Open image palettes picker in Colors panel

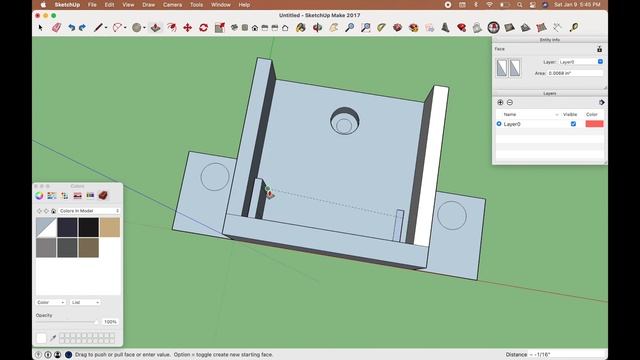point(78,196)
